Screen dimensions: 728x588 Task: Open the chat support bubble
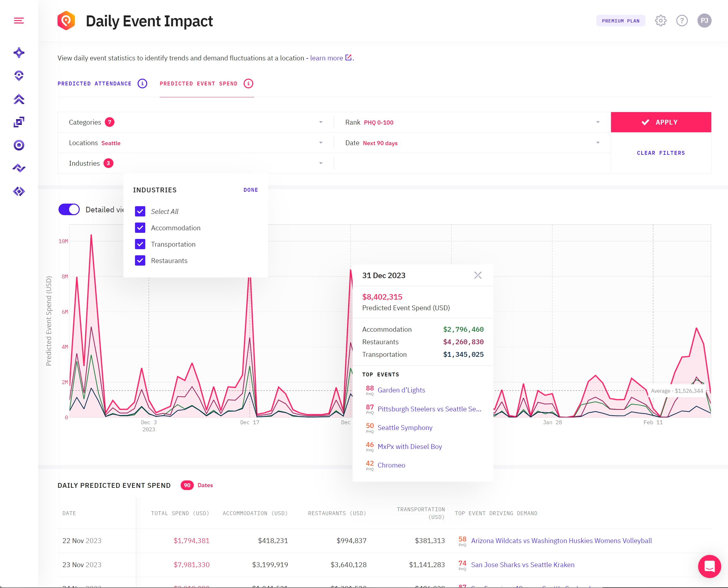point(709,566)
